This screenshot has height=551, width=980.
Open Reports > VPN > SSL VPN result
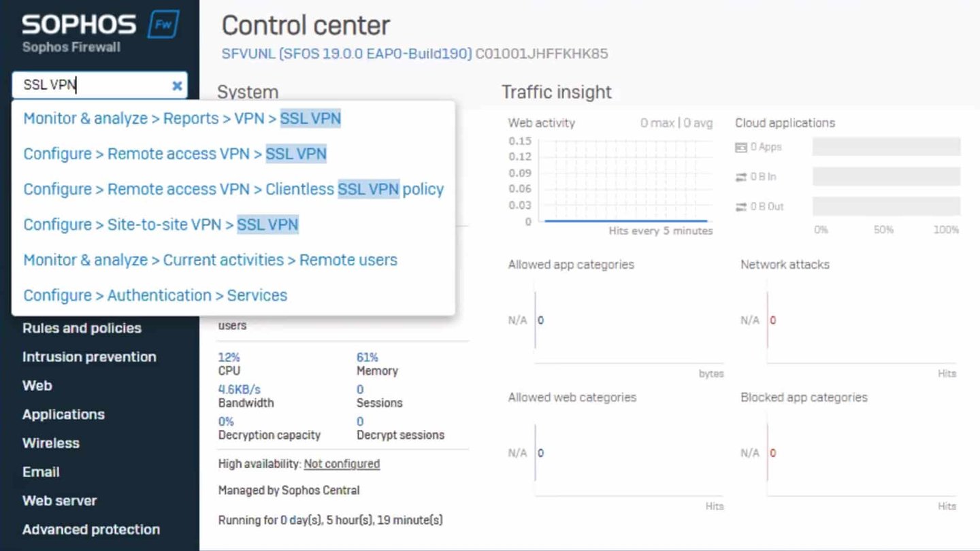(182, 118)
